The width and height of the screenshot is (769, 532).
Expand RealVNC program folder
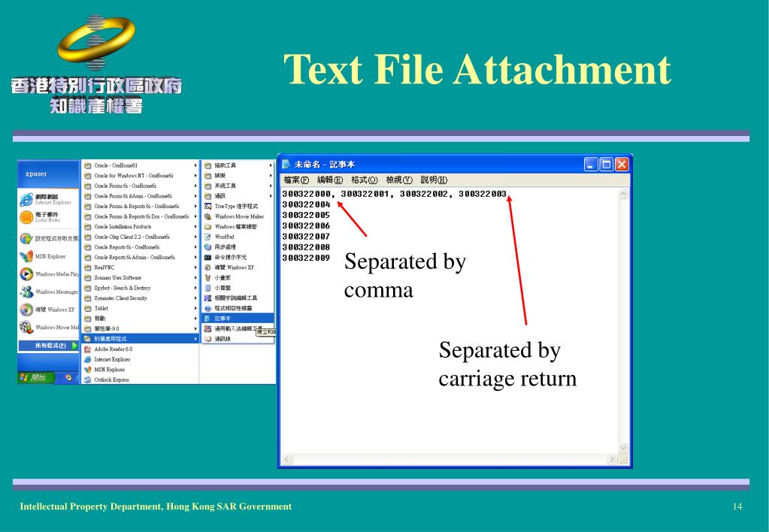141,268
